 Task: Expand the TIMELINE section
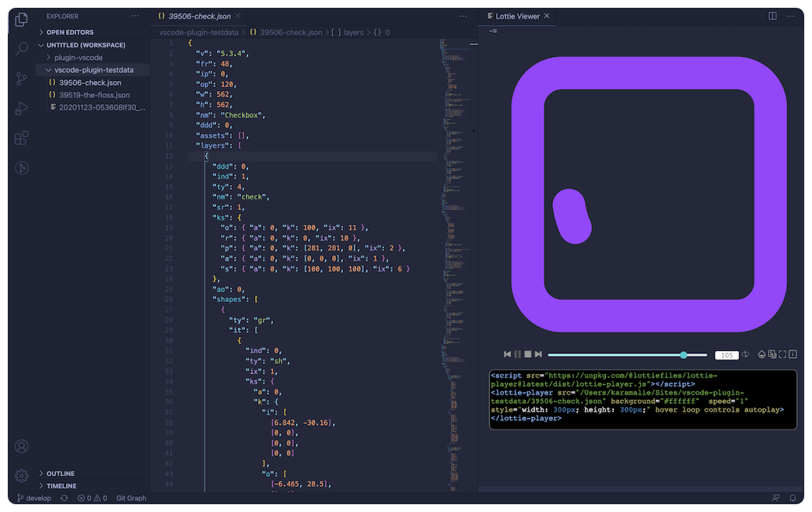[61, 486]
